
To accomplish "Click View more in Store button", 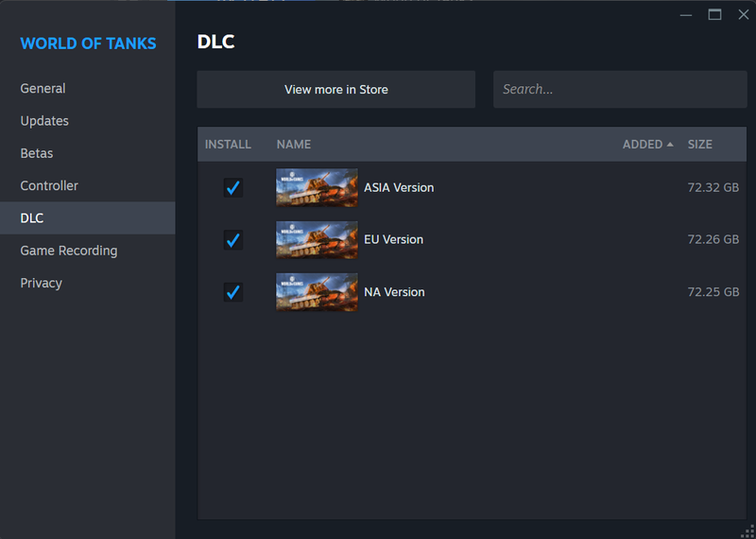I will 336,89.
